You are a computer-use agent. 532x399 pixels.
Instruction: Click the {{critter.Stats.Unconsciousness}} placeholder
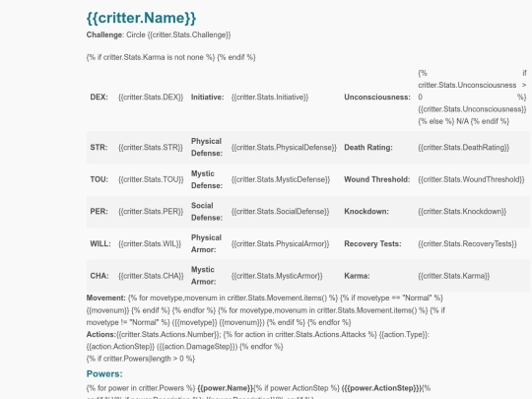[472, 109]
